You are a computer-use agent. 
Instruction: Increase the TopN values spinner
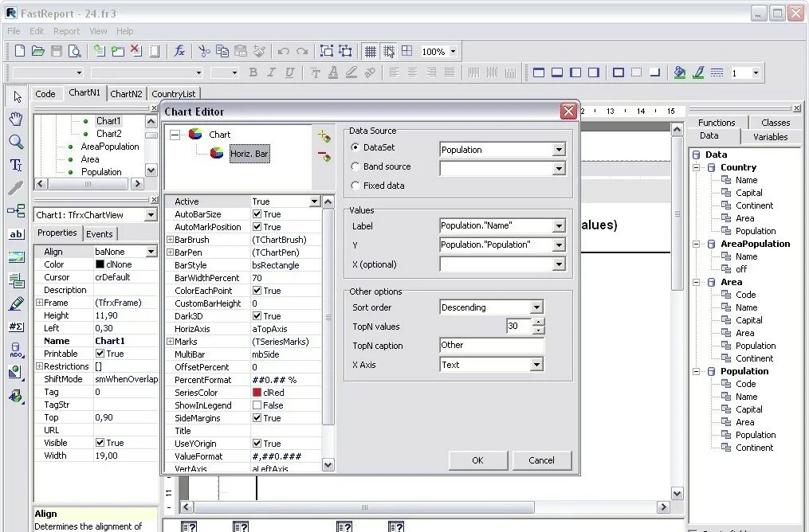pos(538,323)
